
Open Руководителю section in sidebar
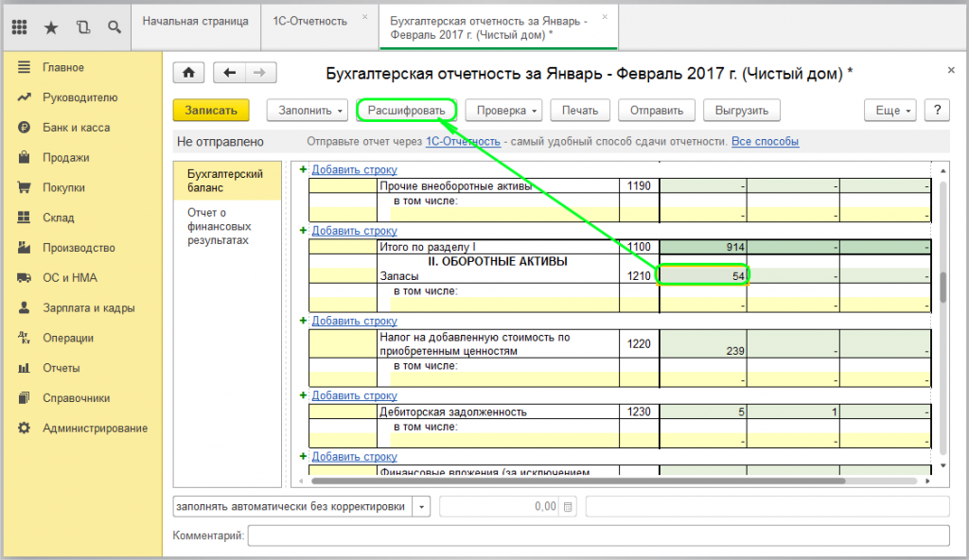(x=79, y=97)
